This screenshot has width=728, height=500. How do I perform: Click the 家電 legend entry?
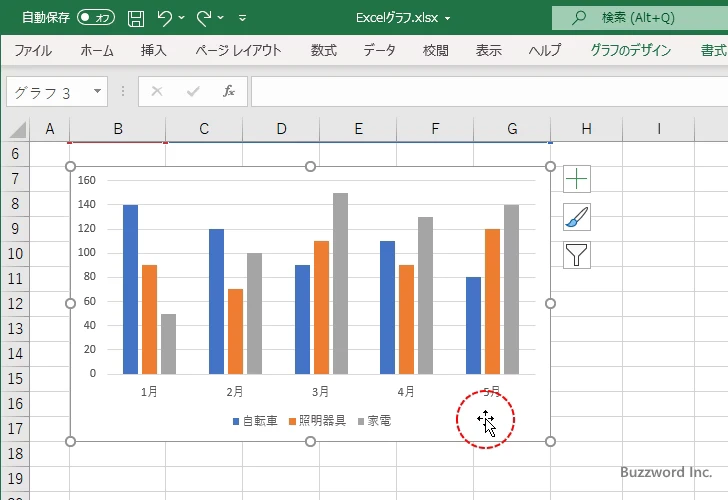coord(374,421)
